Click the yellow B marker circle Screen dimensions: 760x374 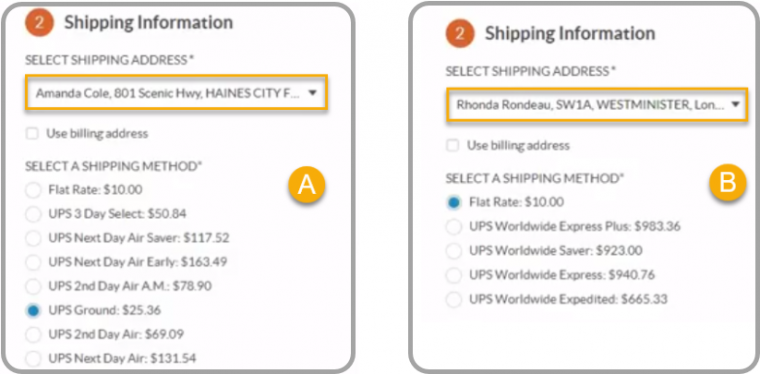click(727, 184)
